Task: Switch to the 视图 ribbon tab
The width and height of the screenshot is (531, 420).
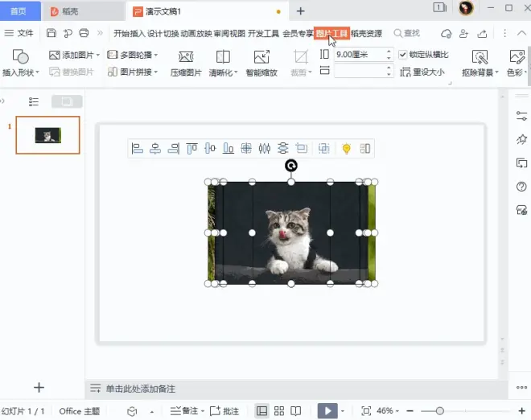Action: click(x=237, y=33)
